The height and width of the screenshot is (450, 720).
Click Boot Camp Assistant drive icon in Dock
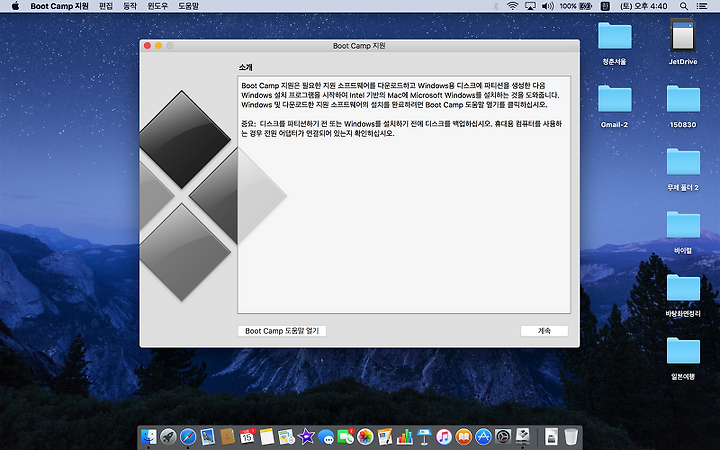(x=523, y=436)
